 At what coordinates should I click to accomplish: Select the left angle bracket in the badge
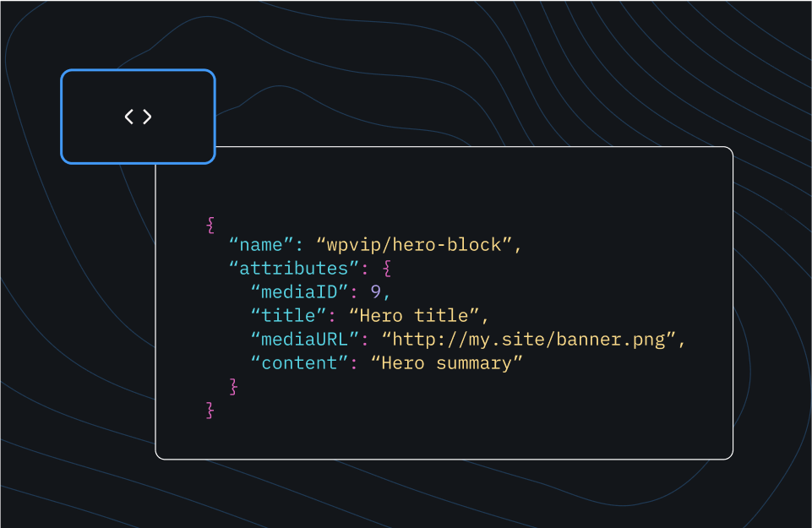[x=129, y=117]
